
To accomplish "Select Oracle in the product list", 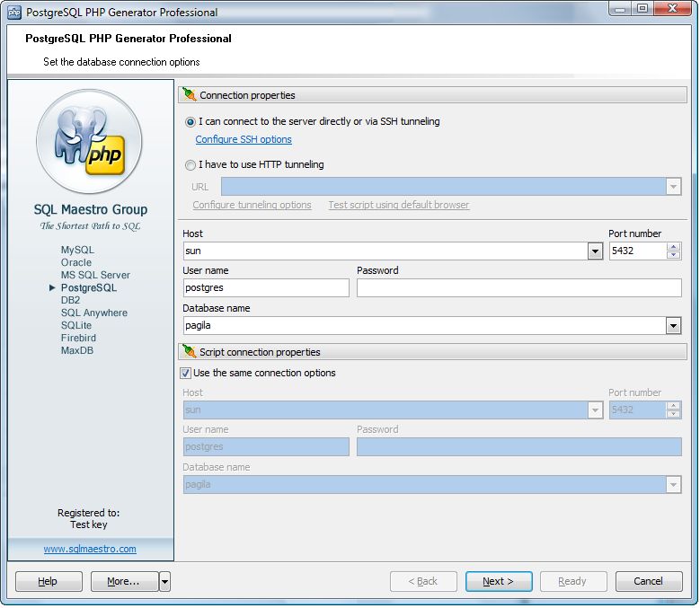I will pyautogui.click(x=76, y=262).
